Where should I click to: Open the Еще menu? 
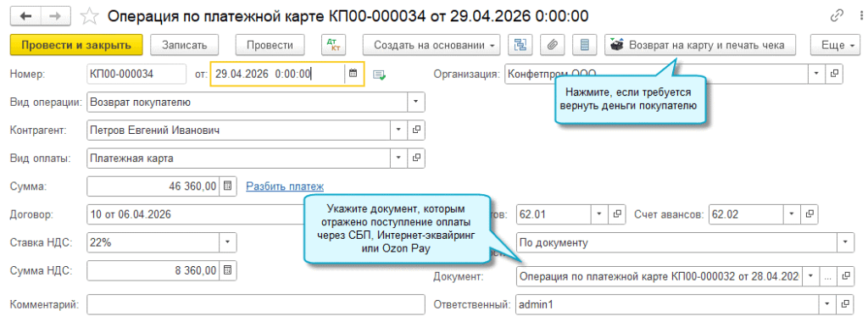pyautogui.click(x=835, y=46)
